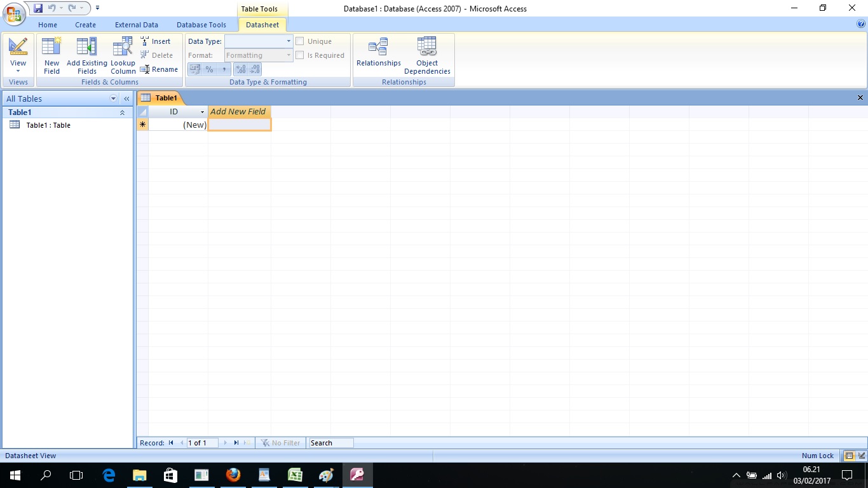
Task: Launch Firefox from taskbar
Action: [x=233, y=475]
